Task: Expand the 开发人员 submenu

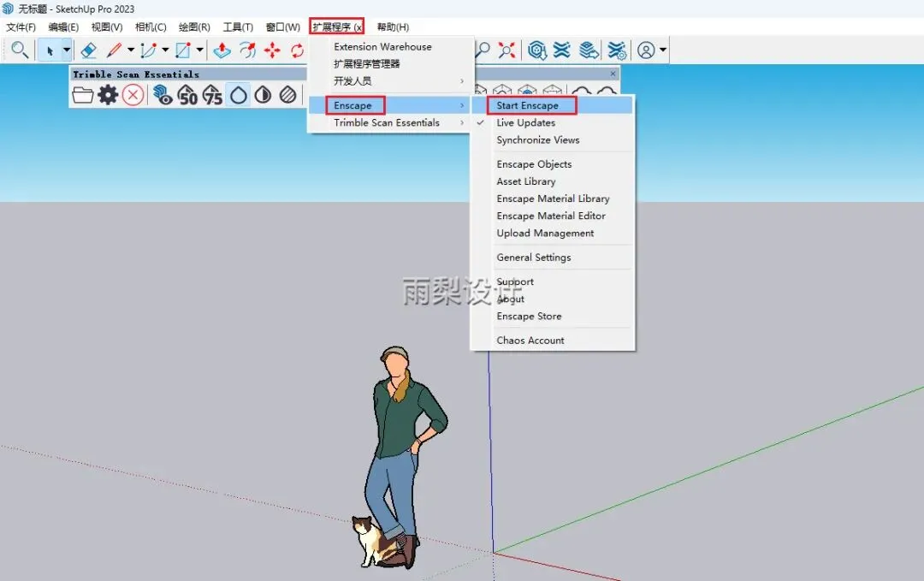Action: pyautogui.click(x=389, y=80)
